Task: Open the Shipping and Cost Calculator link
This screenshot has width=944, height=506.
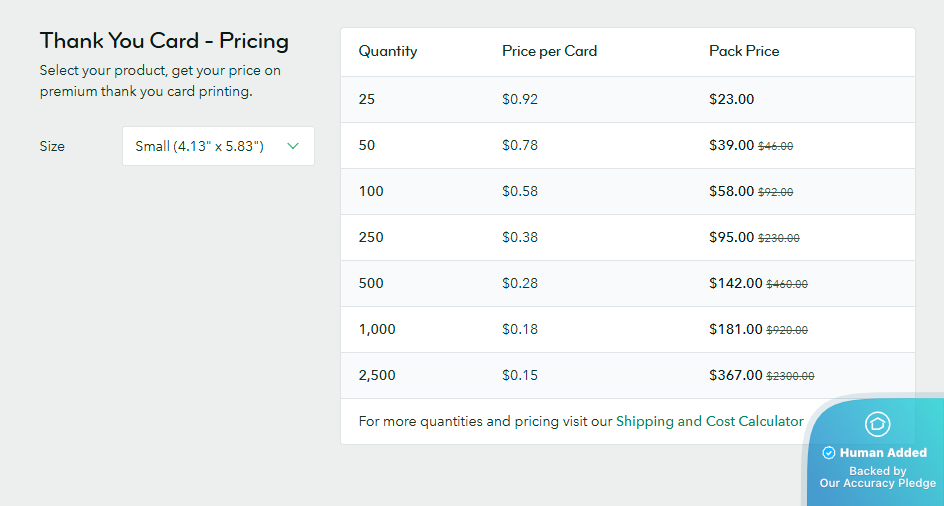Action: pos(709,421)
